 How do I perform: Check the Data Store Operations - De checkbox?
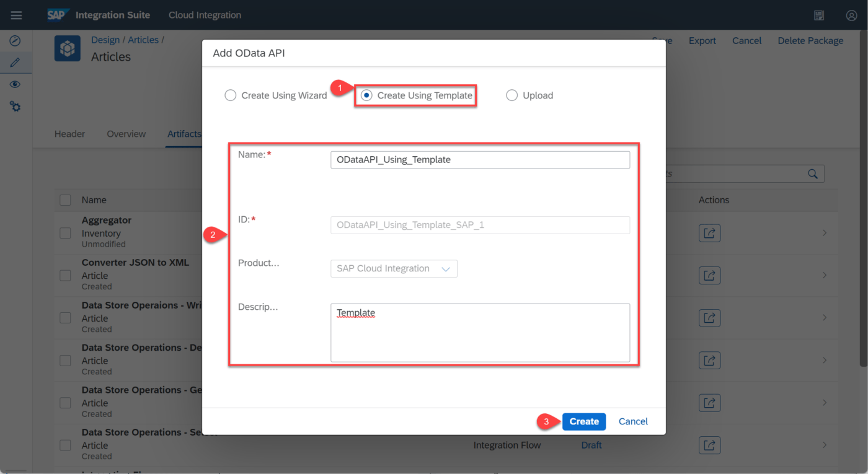coord(65,360)
